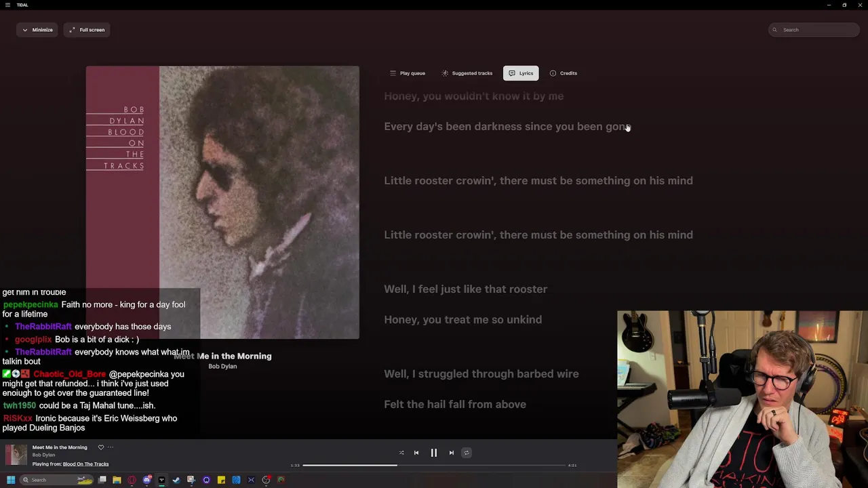Focus the TIDAL search field
868x488 pixels.
point(814,30)
